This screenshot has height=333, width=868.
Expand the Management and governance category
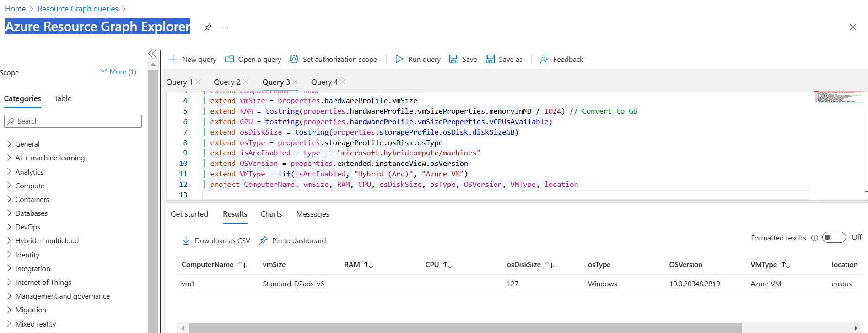[x=9, y=296]
